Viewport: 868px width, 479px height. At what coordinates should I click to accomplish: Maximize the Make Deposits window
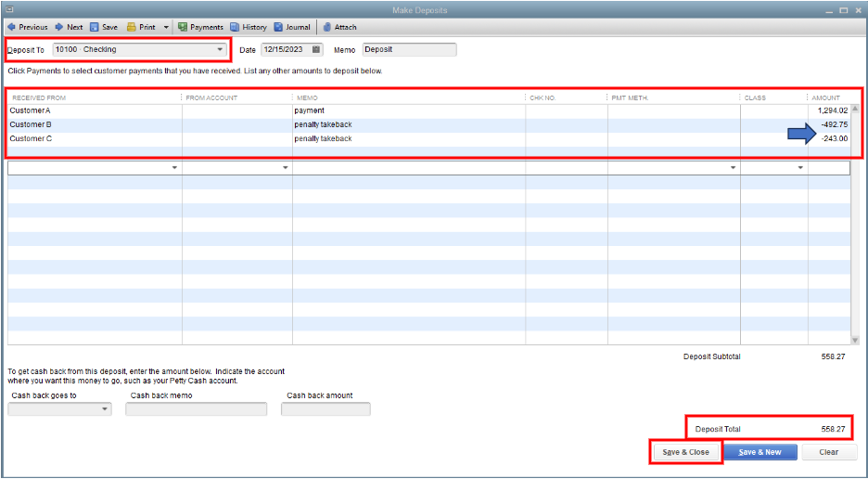coord(844,10)
